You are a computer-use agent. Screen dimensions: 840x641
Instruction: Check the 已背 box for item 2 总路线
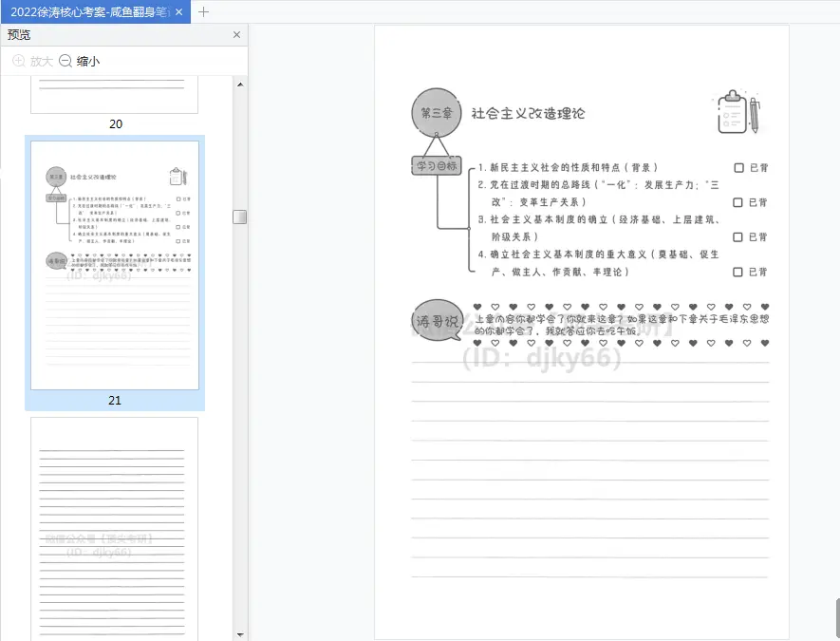pyautogui.click(x=737, y=202)
